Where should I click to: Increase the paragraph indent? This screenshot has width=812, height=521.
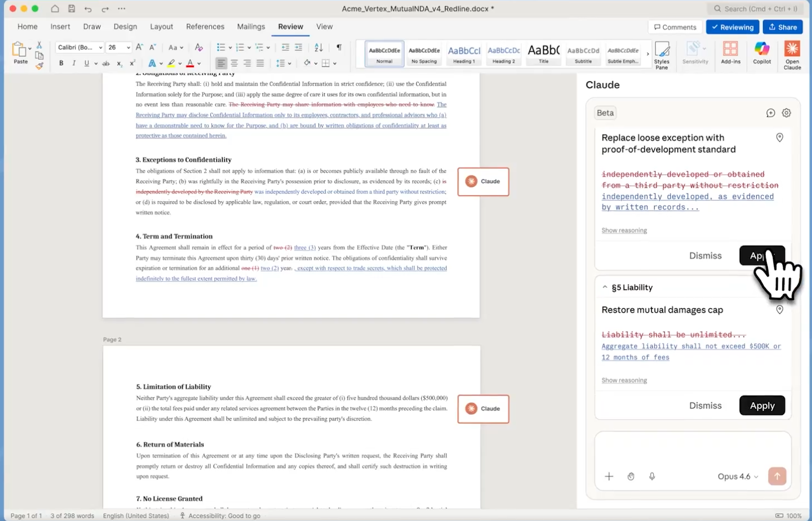[x=299, y=48]
